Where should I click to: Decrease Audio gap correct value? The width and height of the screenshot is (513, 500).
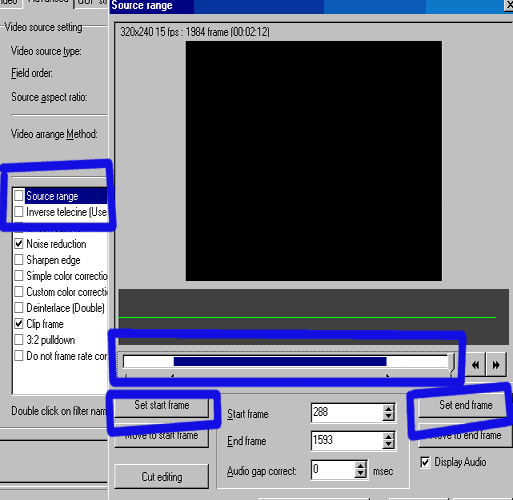tap(360, 474)
